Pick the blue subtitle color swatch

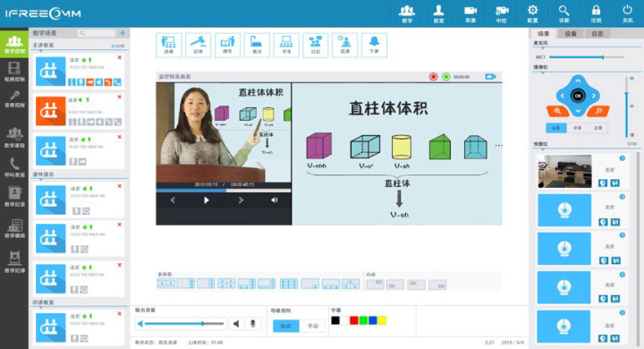372,320
